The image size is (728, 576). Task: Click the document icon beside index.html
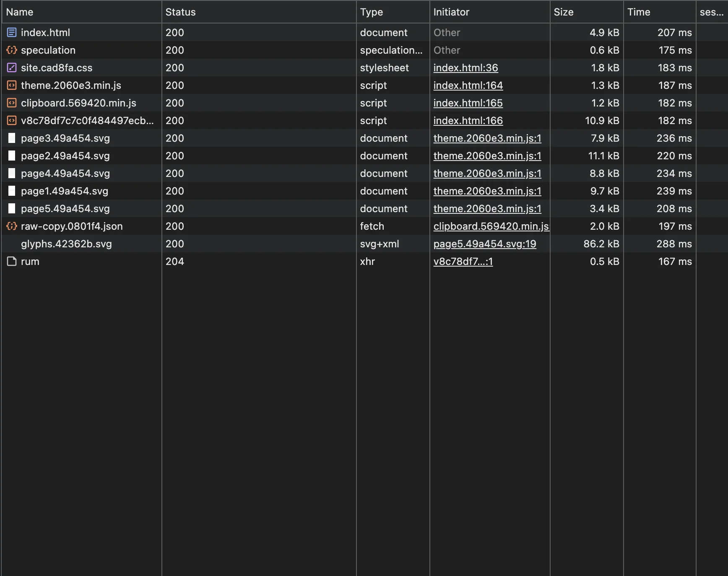pos(12,32)
